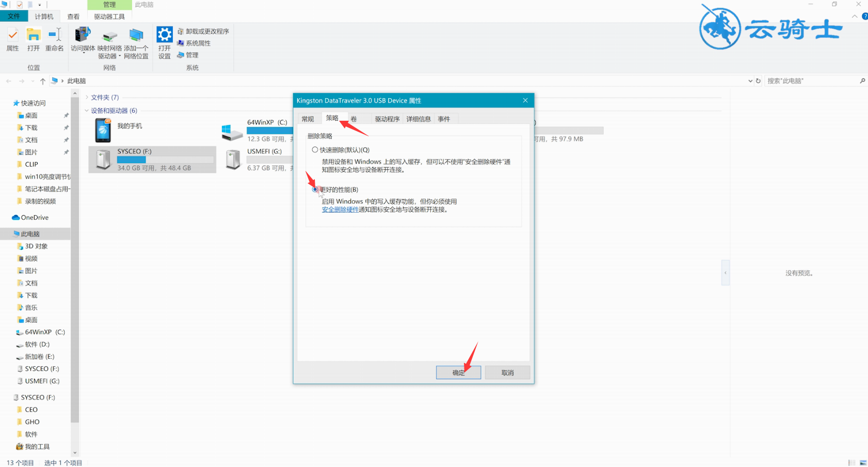Click the OK button in the dialog
This screenshot has width=868, height=467.
458,373
